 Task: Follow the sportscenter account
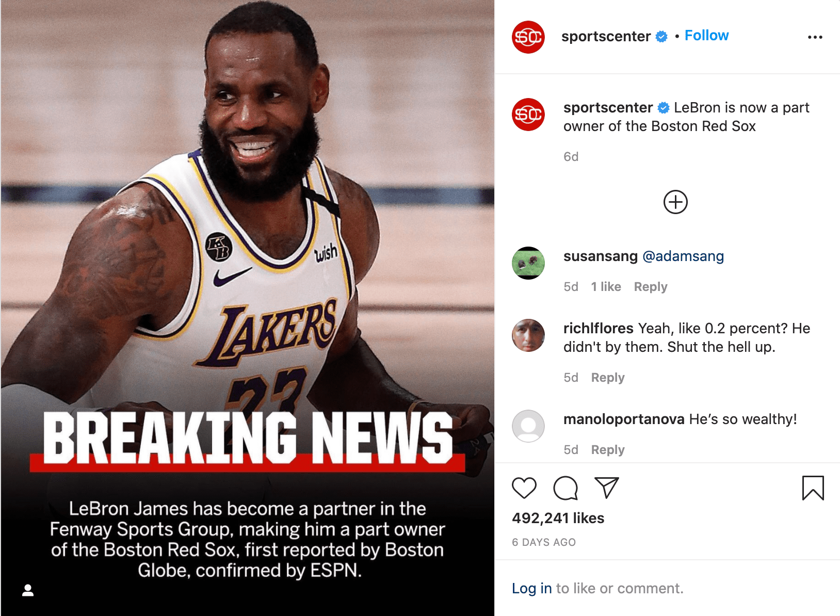(706, 36)
